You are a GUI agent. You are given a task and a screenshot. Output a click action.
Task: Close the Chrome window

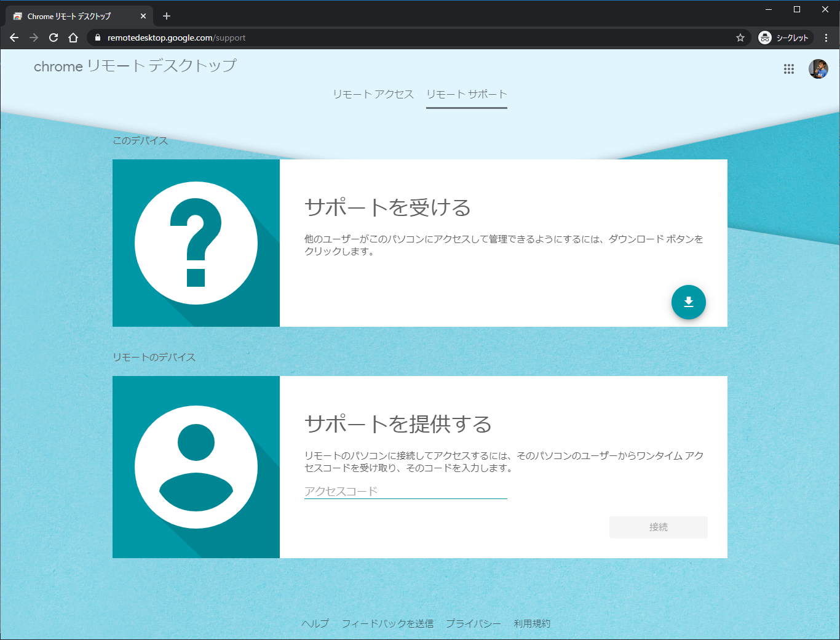pos(825,9)
